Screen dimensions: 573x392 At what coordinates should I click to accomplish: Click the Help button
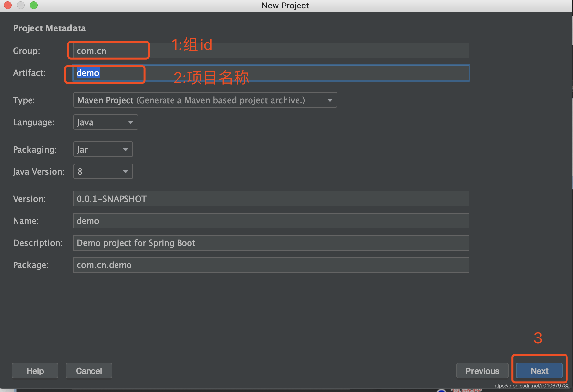tap(35, 371)
